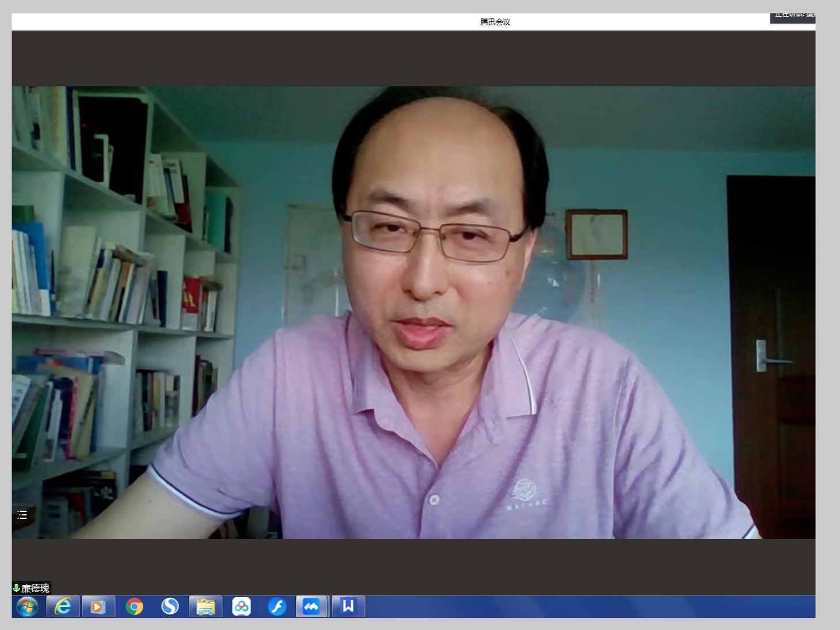
Task: Open WPS Writer from the taskbar
Action: coord(348,606)
